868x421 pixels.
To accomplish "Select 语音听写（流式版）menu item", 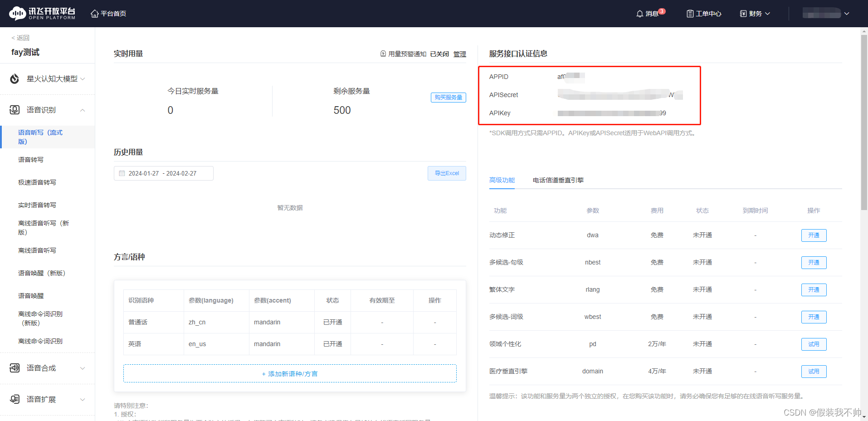I will [x=47, y=137].
